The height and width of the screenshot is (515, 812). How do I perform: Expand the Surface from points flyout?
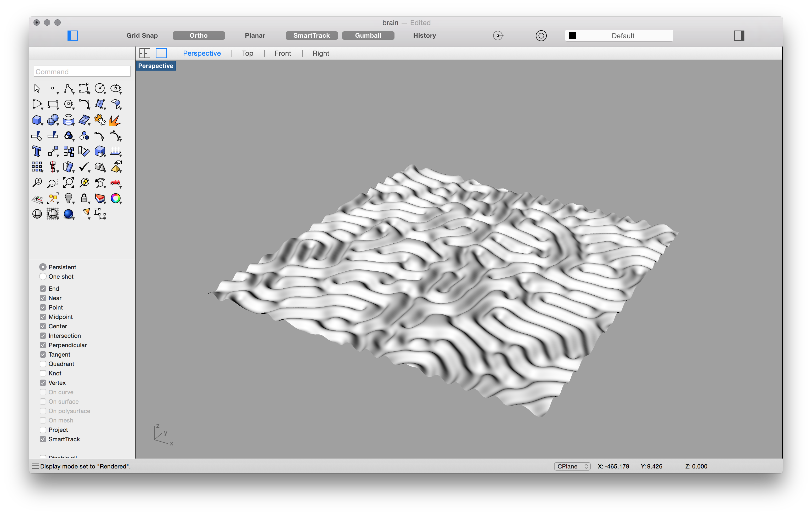click(105, 108)
